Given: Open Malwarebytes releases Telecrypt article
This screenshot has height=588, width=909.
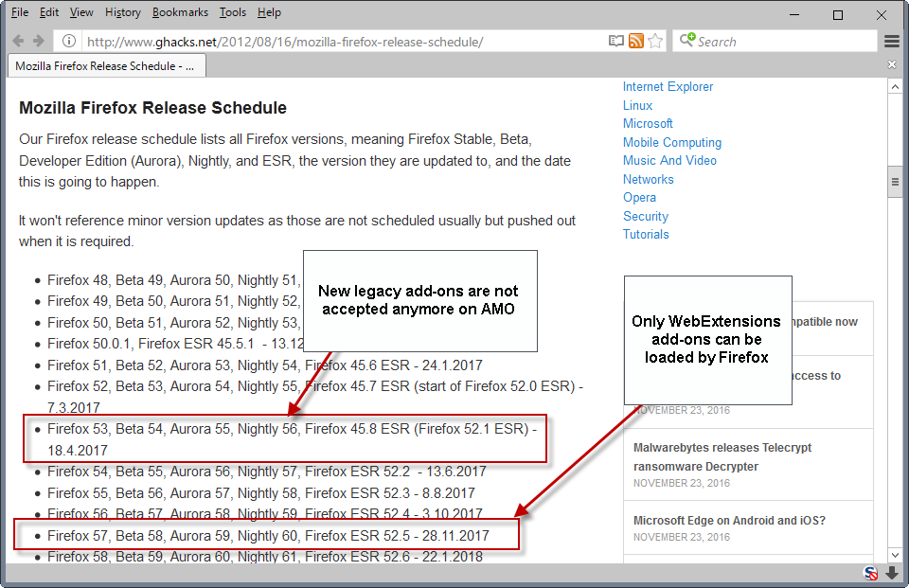Looking at the screenshot, I should click(x=722, y=457).
